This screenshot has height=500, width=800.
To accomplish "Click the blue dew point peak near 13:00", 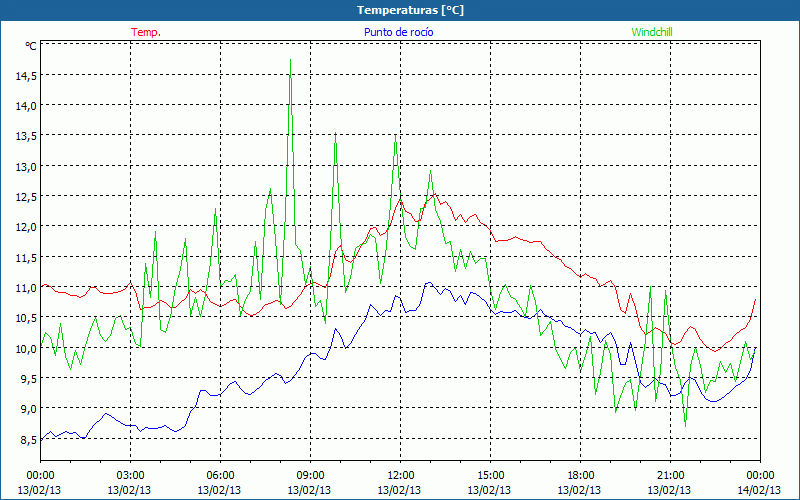I will [429, 282].
